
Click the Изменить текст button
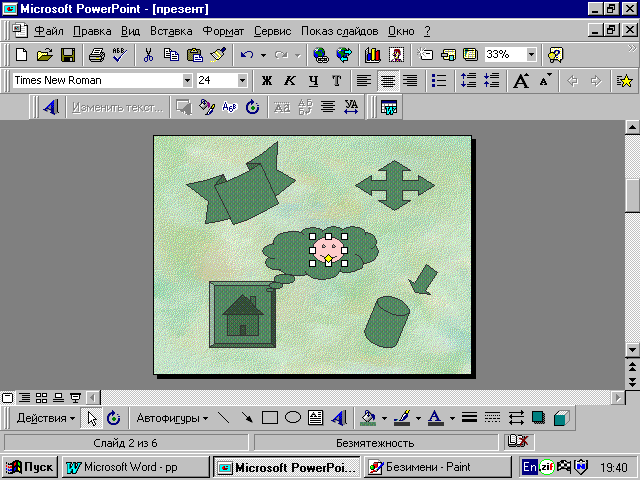(x=118, y=107)
